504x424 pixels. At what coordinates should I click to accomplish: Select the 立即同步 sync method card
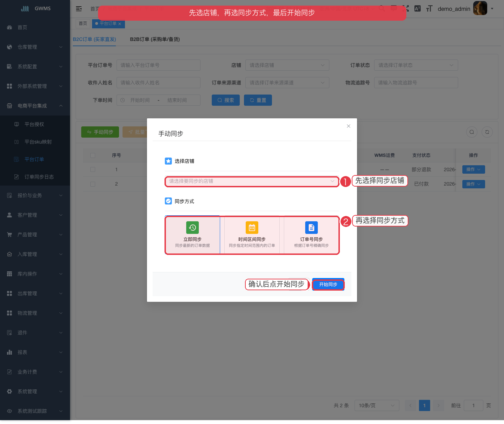192,235
